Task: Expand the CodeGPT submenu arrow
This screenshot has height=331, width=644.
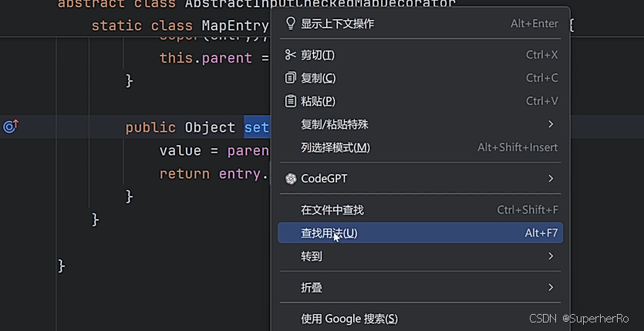Action: [551, 179]
